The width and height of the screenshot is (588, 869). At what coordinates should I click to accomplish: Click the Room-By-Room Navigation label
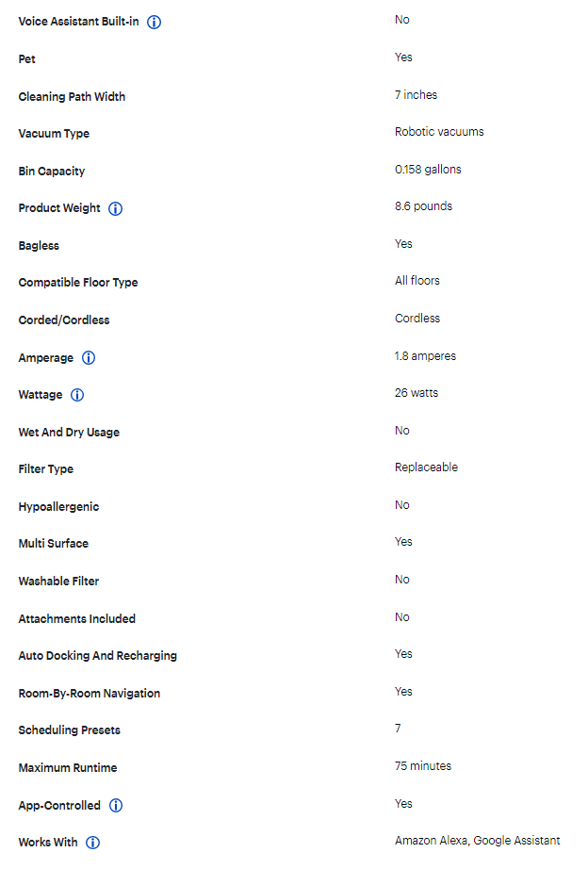[90, 694]
